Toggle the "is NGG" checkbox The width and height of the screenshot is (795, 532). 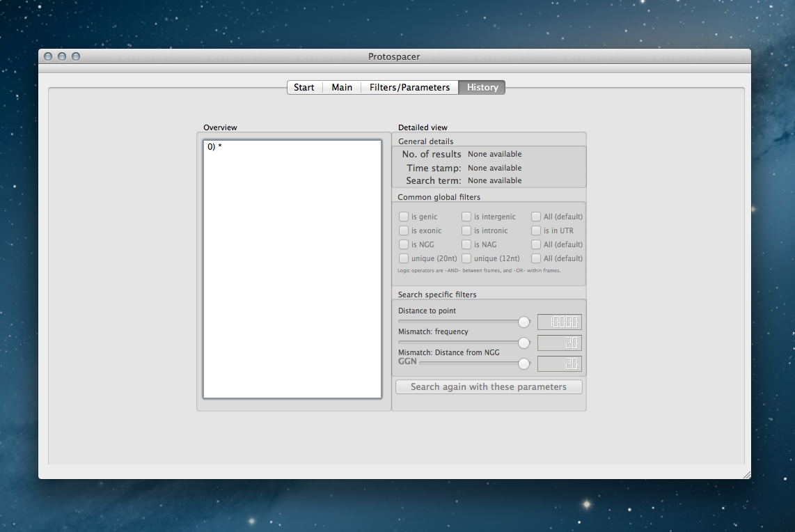tap(404, 244)
